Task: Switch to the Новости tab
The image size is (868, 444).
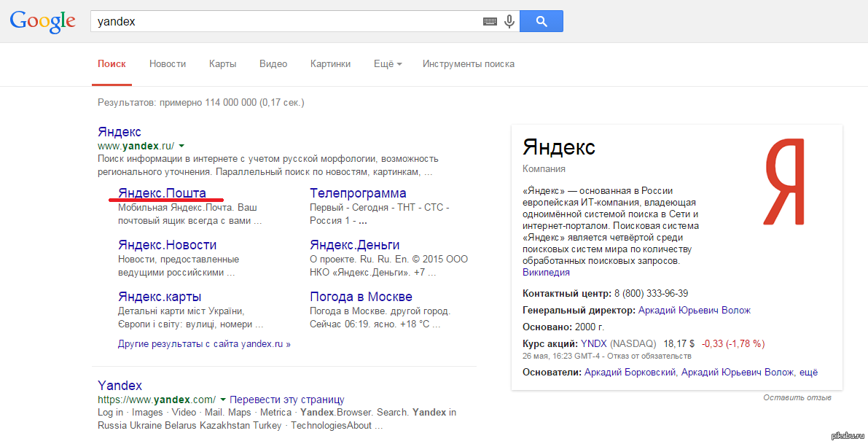Action: [x=168, y=63]
